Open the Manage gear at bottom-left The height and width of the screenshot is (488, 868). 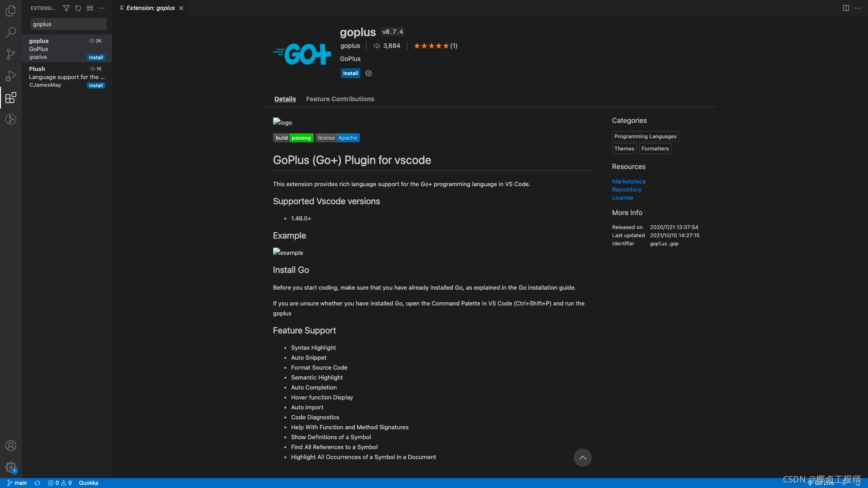tap(11, 467)
